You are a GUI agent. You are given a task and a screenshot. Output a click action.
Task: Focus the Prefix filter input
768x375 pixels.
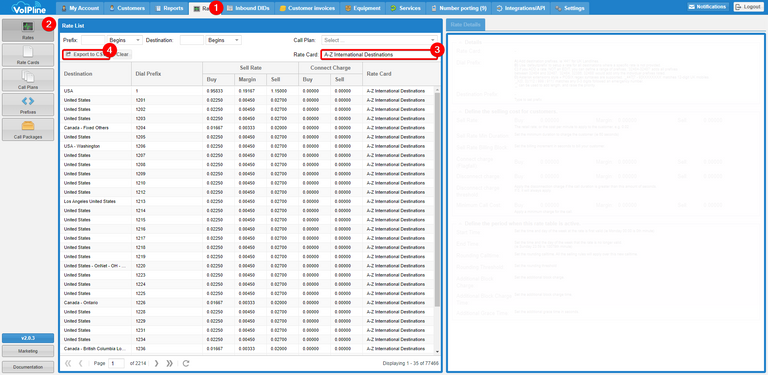(x=93, y=40)
